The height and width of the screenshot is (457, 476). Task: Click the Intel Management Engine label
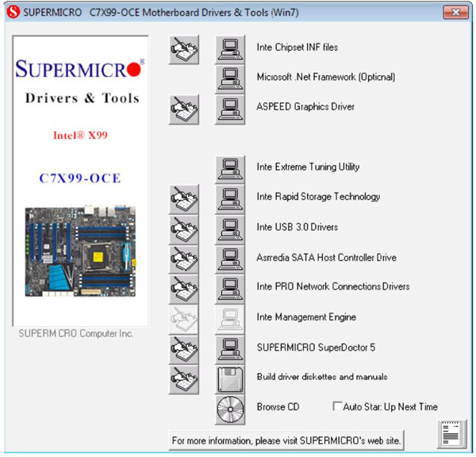pos(306,317)
